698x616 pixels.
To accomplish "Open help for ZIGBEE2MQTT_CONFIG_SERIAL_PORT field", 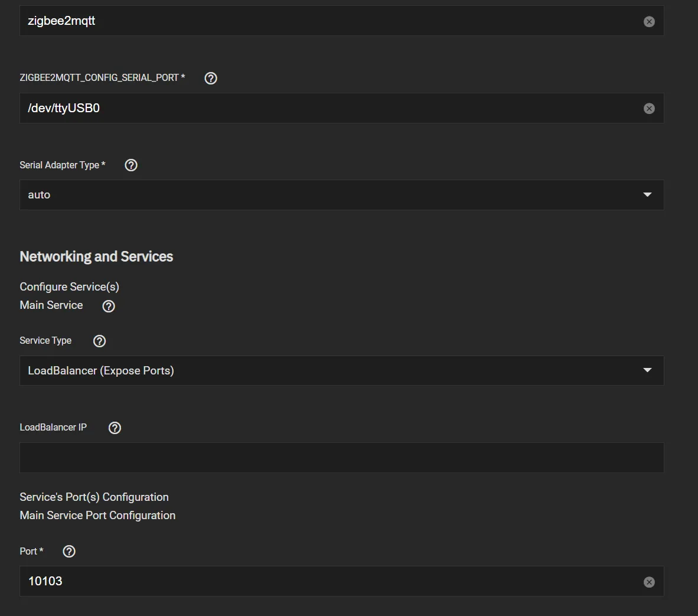I will [x=210, y=77].
